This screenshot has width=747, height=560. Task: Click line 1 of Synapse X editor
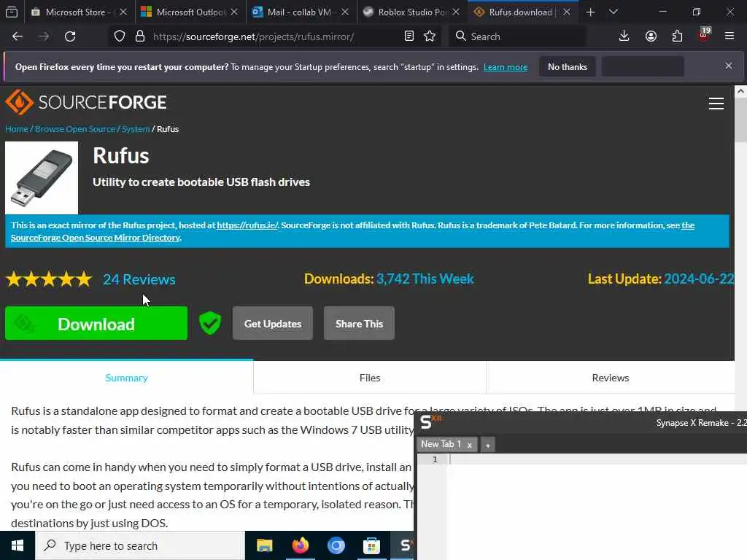click(x=598, y=459)
